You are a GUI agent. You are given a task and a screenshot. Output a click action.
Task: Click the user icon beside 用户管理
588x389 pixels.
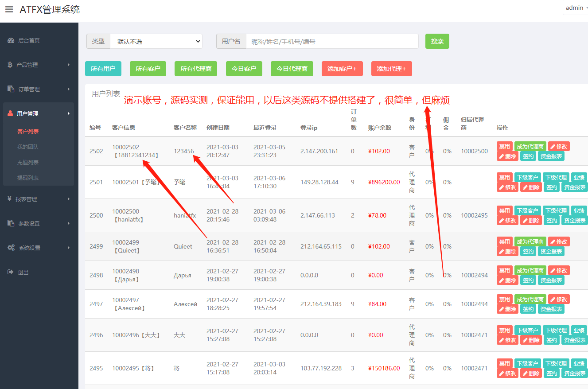(x=10, y=113)
